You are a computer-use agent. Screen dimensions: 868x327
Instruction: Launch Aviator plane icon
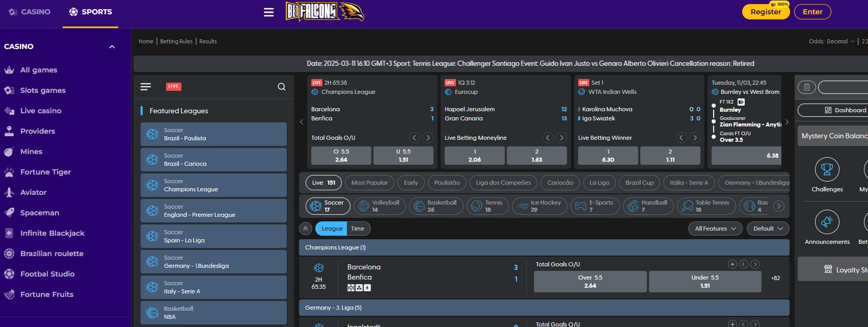click(x=9, y=192)
